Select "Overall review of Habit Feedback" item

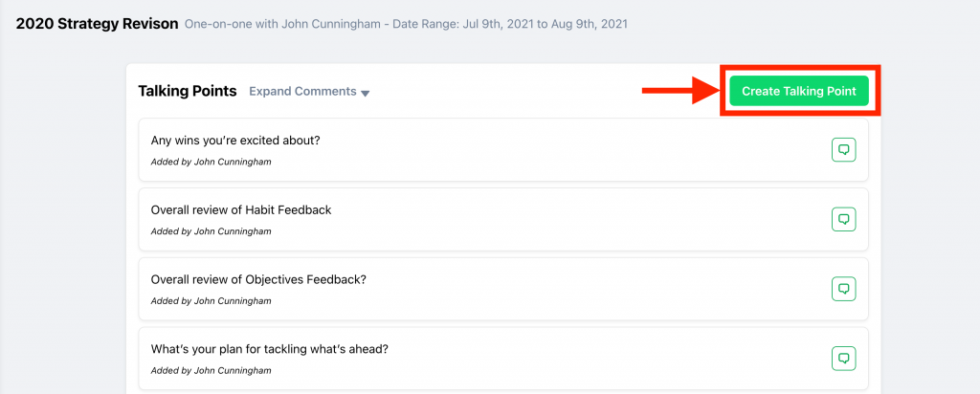pyautogui.click(x=241, y=209)
